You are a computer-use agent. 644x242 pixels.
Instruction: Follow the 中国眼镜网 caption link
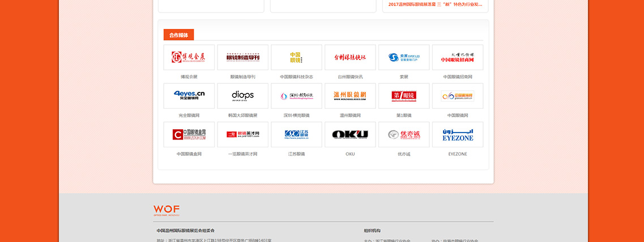(x=458, y=116)
